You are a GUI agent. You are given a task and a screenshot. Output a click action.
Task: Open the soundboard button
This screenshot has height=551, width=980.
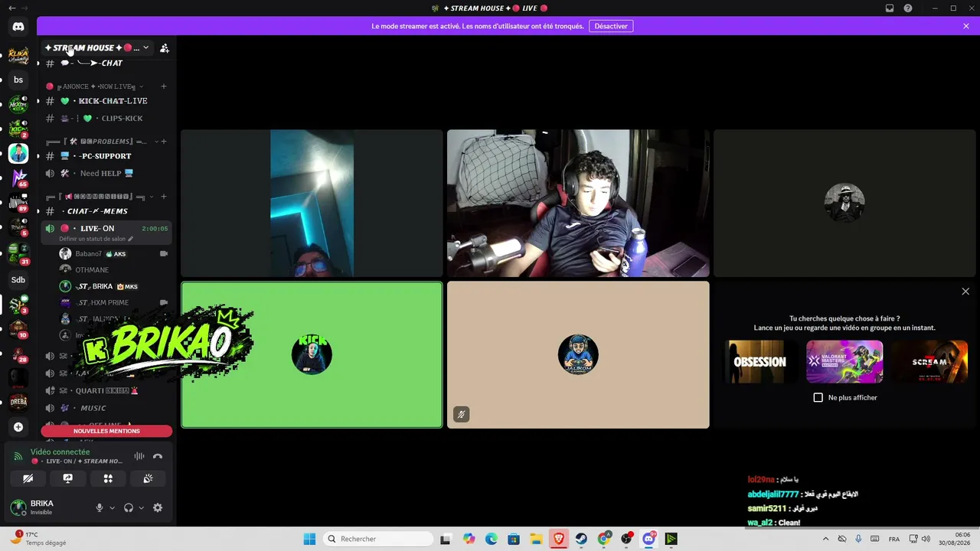(148, 478)
